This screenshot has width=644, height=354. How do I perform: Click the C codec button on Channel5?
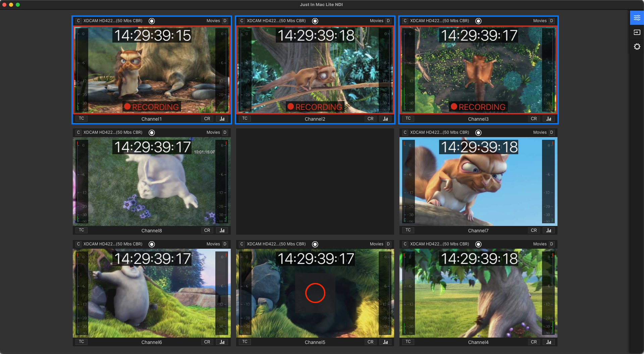[241, 244]
